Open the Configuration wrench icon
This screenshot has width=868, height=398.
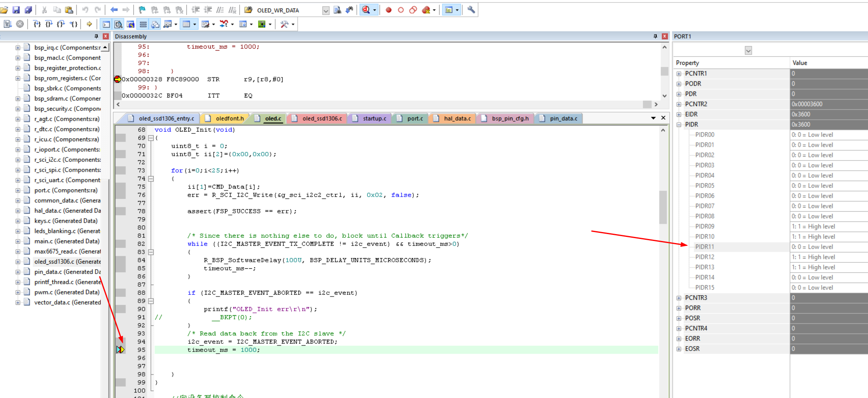(471, 10)
